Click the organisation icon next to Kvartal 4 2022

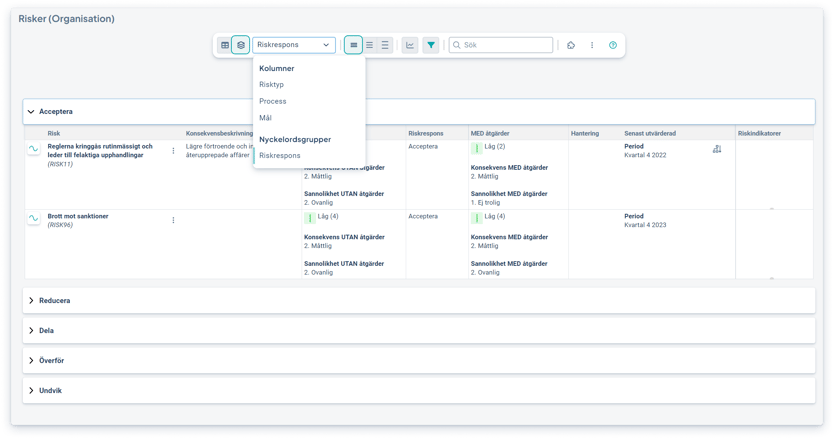tap(716, 149)
